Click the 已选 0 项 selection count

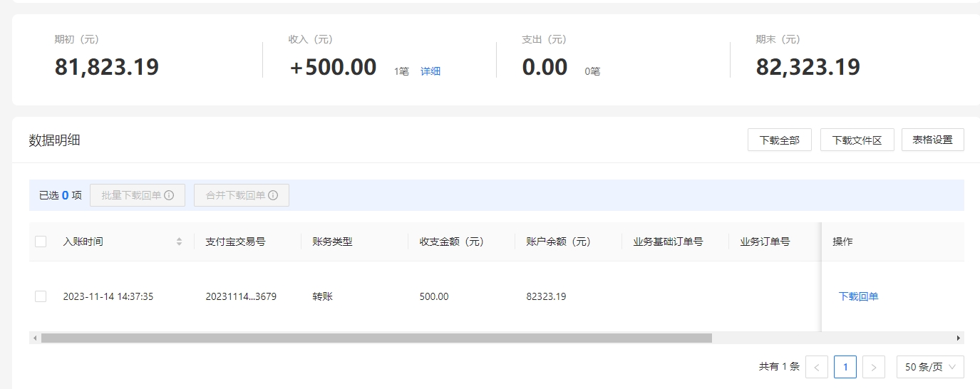[61, 195]
